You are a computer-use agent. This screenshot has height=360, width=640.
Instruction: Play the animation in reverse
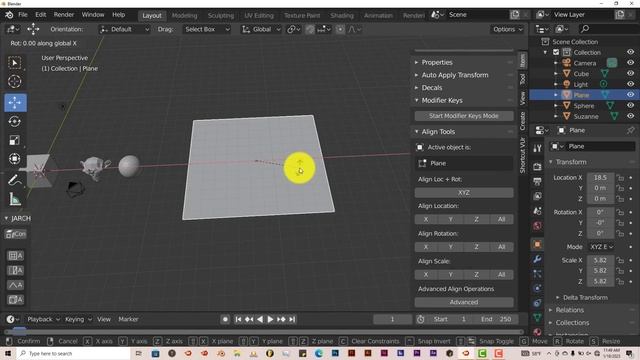click(260, 319)
